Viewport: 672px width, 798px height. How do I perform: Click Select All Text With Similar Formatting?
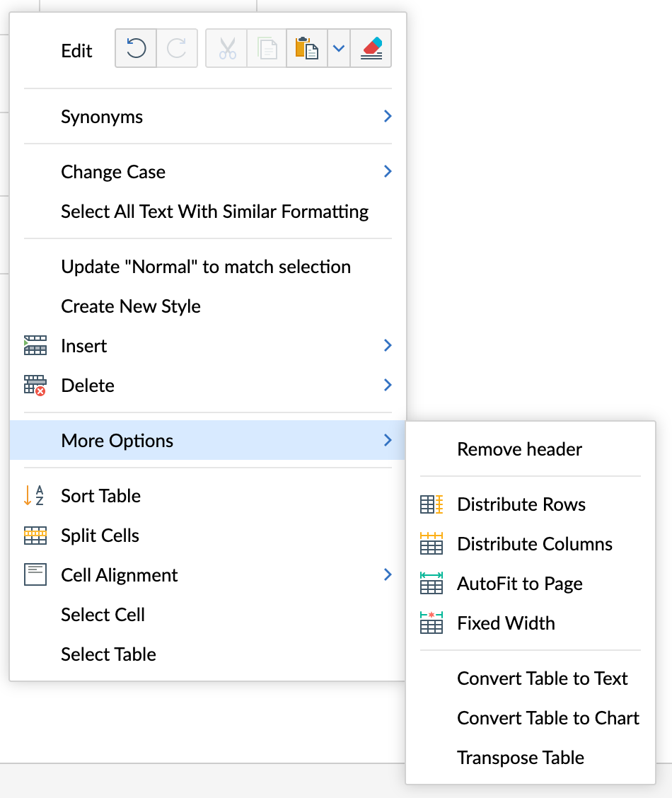pos(215,212)
